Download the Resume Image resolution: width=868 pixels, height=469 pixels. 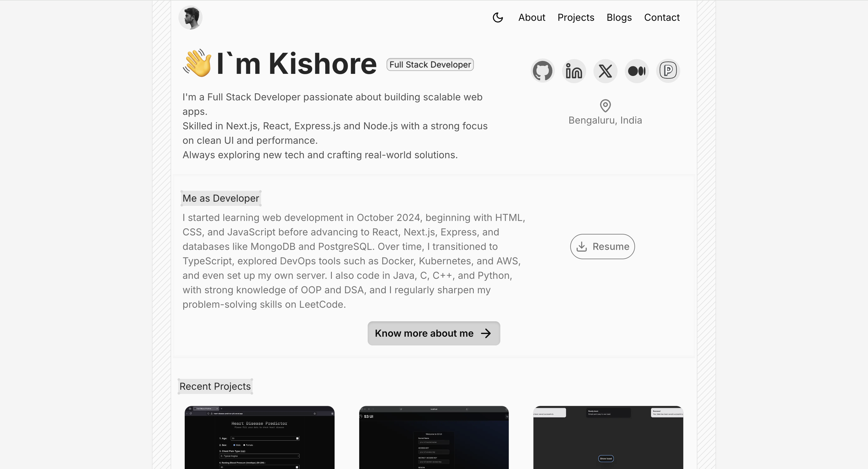[602, 247]
